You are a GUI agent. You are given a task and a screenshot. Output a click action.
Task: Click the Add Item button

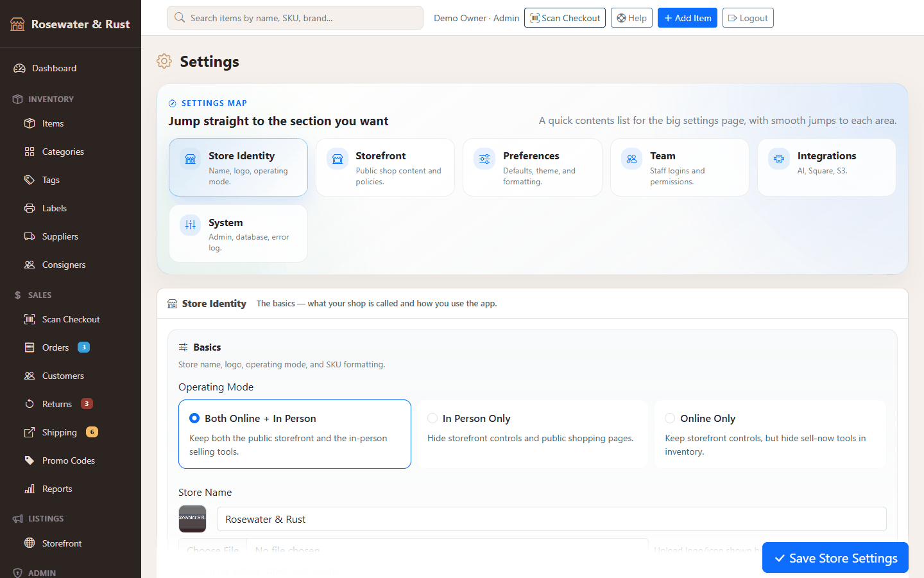click(x=687, y=18)
